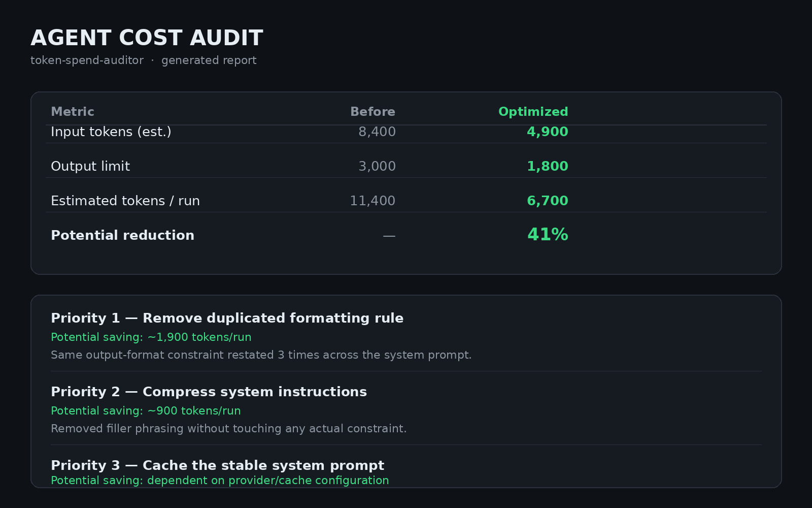Click the 3,000 before value
812x508 pixels.
point(377,167)
